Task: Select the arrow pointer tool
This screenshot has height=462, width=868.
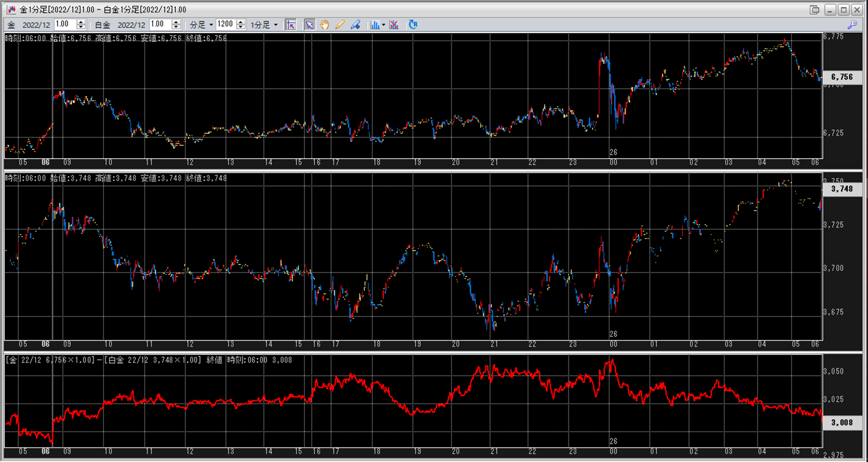Action: (310, 25)
